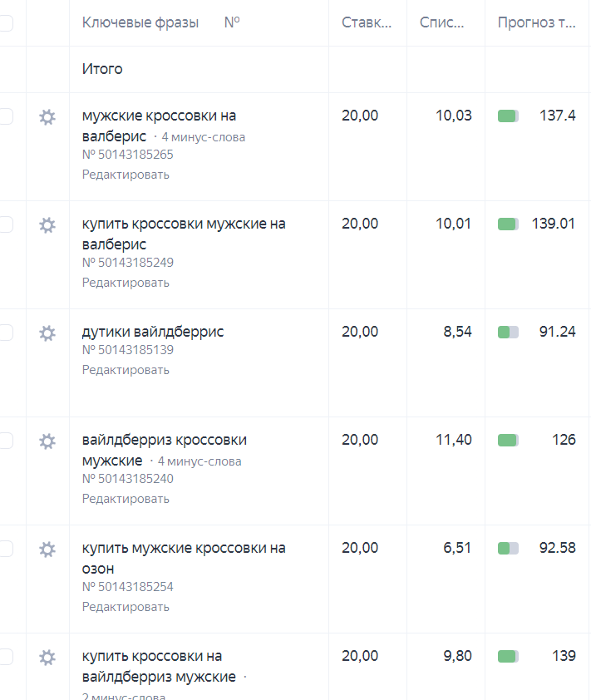Open gear settings for купить кроссовки на вайлдберриз мужские
The width and height of the screenshot is (591, 700).
pos(47,658)
